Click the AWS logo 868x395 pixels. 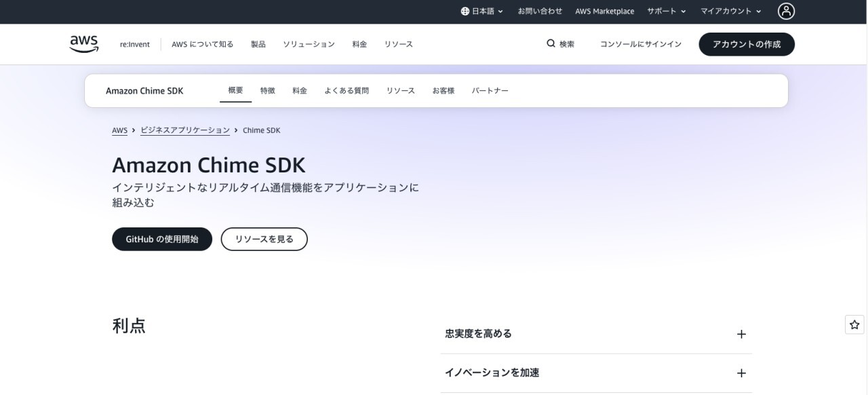click(x=84, y=43)
